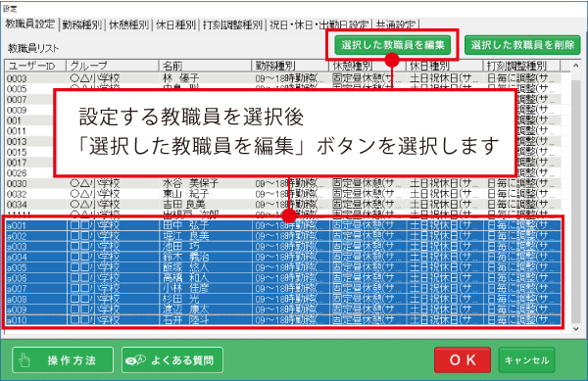The width and height of the screenshot is (588, 381).
Task: Sort by the グループ column header
Action: coord(113,66)
